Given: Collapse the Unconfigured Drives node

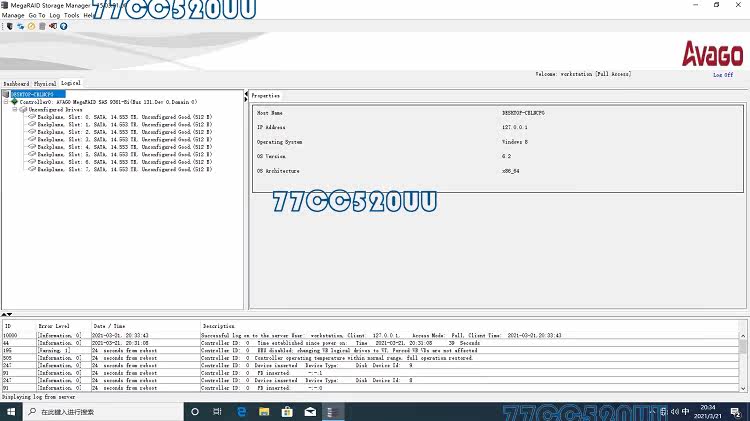Looking at the screenshot, I should pos(14,110).
